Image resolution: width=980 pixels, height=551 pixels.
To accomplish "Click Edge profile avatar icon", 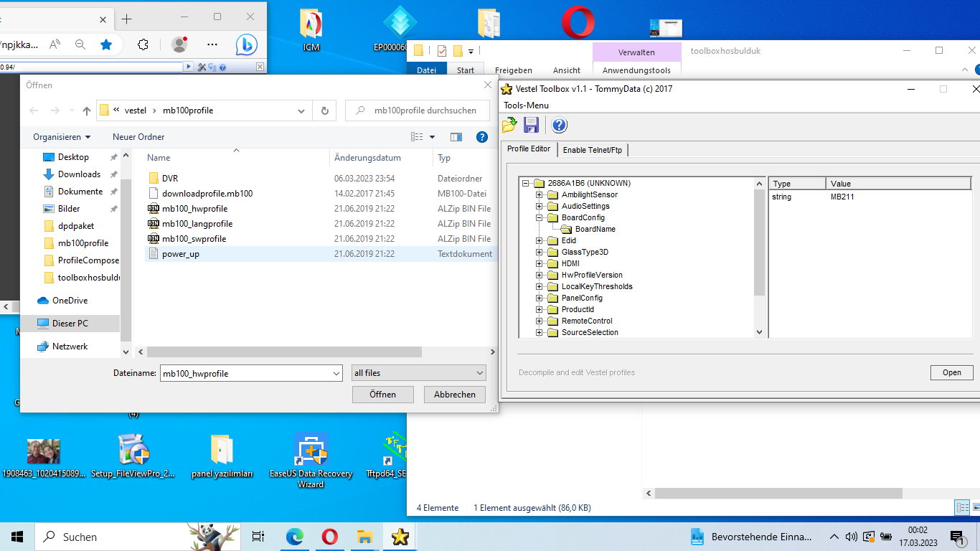I will click(179, 44).
